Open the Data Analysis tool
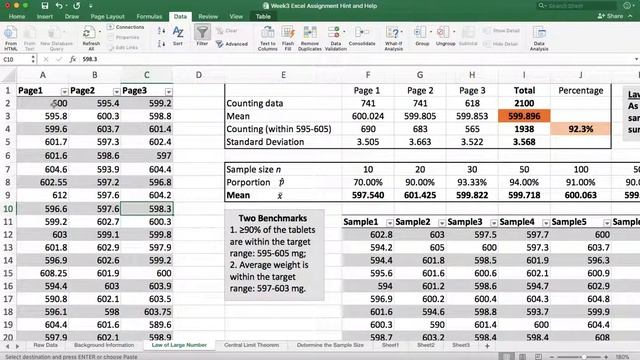640x360 pixels. 539,38
